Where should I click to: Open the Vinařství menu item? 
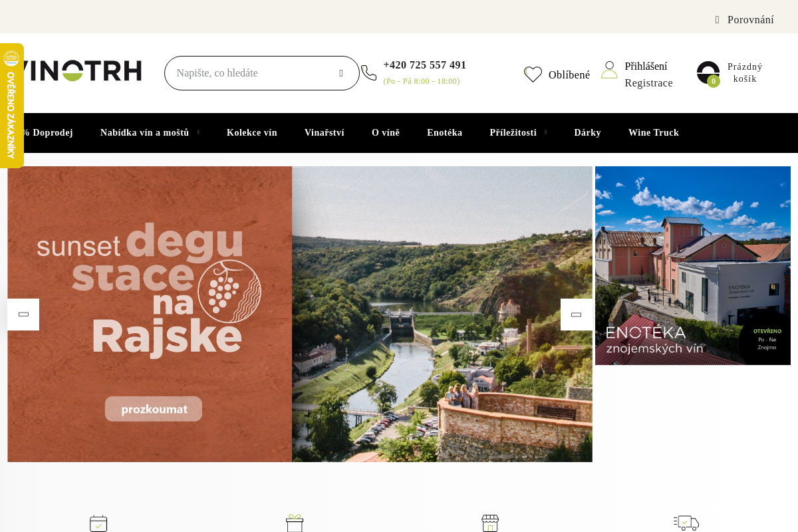coord(325,133)
